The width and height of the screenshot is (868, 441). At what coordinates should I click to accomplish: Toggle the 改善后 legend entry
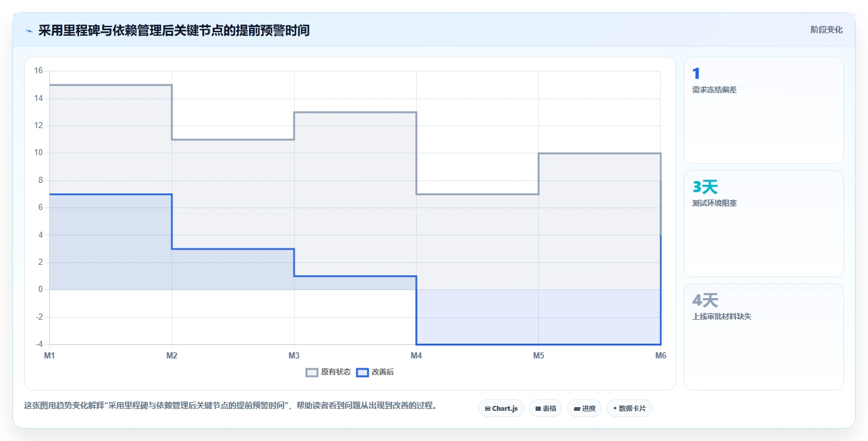(375, 372)
